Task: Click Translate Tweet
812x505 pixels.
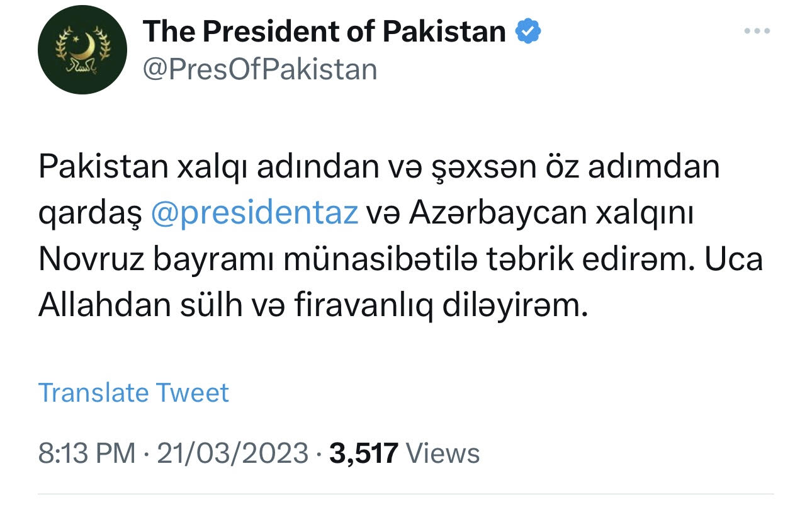Action: 133,393
